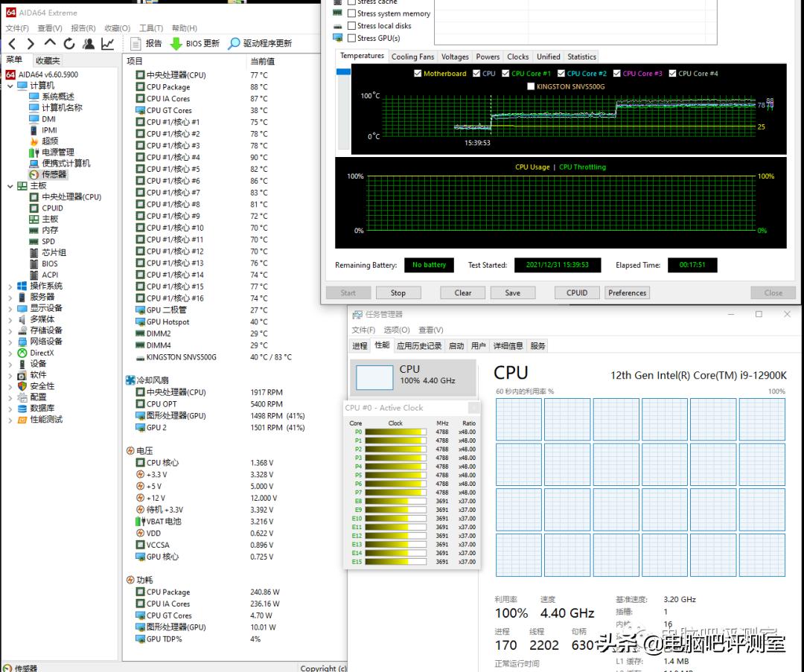
Task: Collapse the 计算机 tree node
Action: click(x=10, y=86)
